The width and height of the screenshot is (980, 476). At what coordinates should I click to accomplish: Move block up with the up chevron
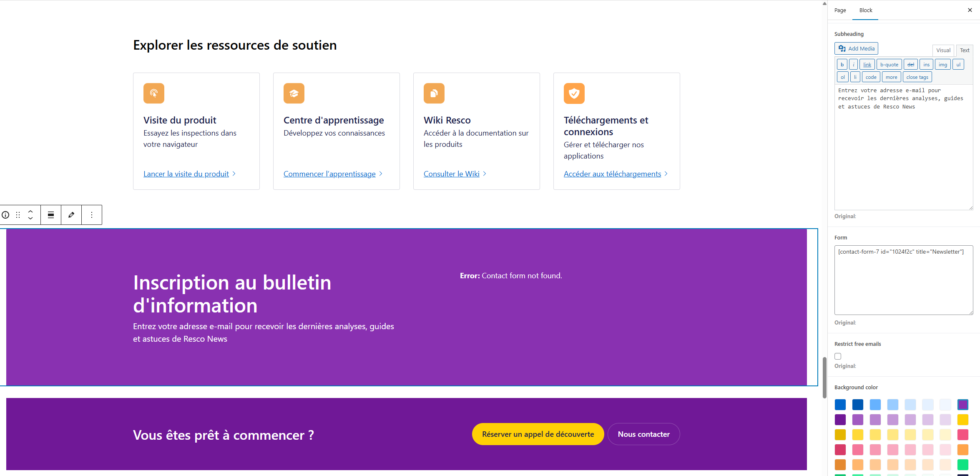point(30,211)
